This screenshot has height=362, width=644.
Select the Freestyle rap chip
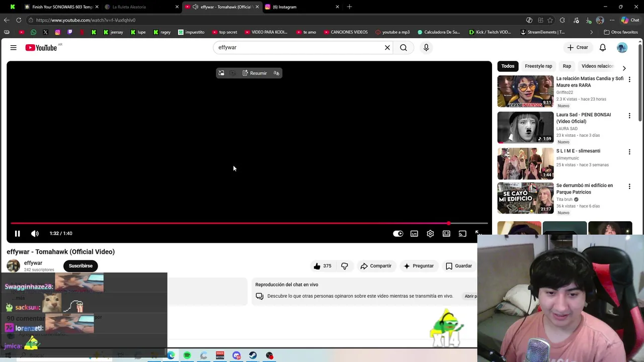pos(538,66)
